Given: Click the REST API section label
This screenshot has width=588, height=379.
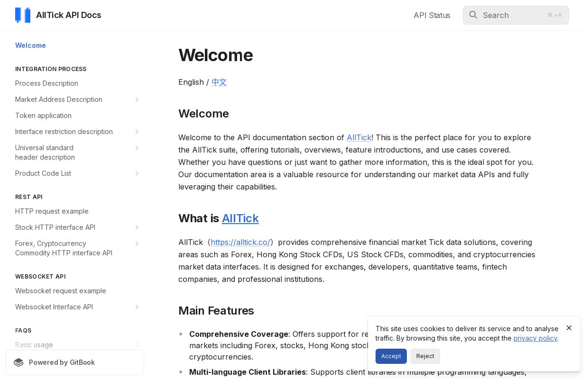Looking at the screenshot, I should [29, 197].
